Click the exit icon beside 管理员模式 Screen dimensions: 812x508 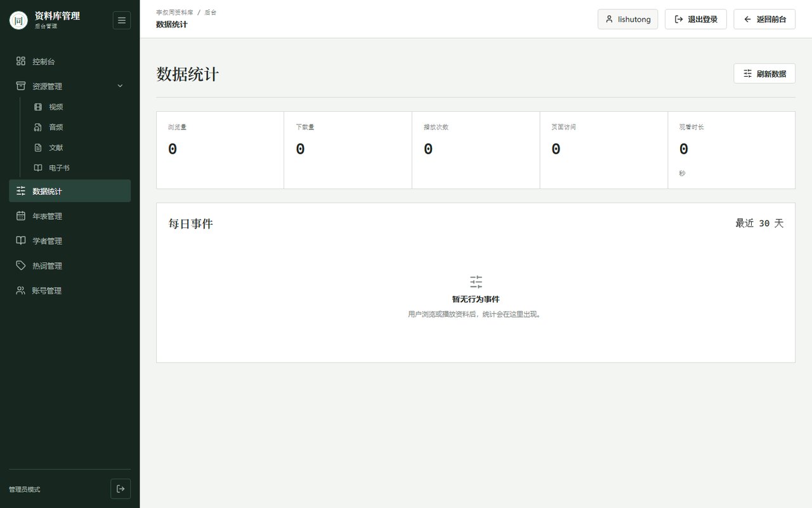click(x=121, y=489)
